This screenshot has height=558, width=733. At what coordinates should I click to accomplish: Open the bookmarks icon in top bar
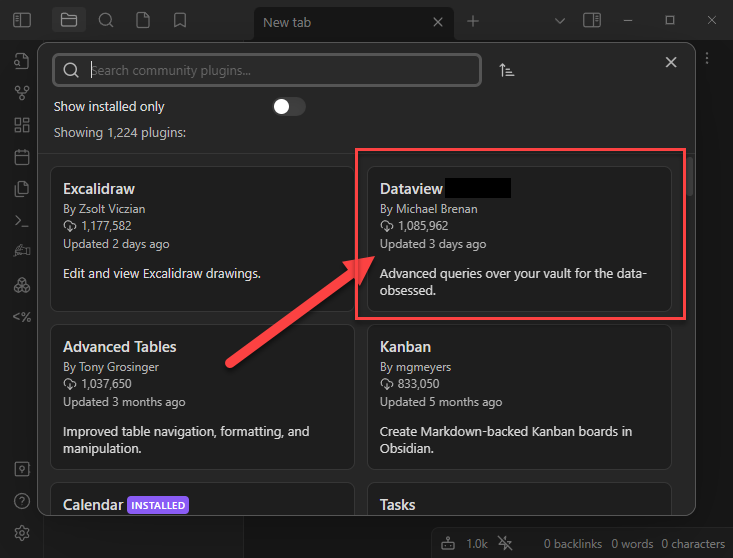(x=180, y=21)
